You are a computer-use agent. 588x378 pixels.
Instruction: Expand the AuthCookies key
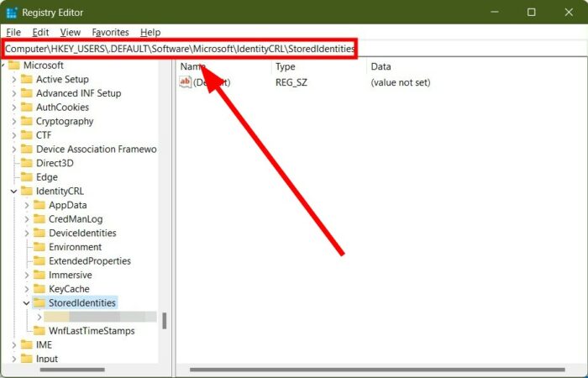[x=14, y=108]
